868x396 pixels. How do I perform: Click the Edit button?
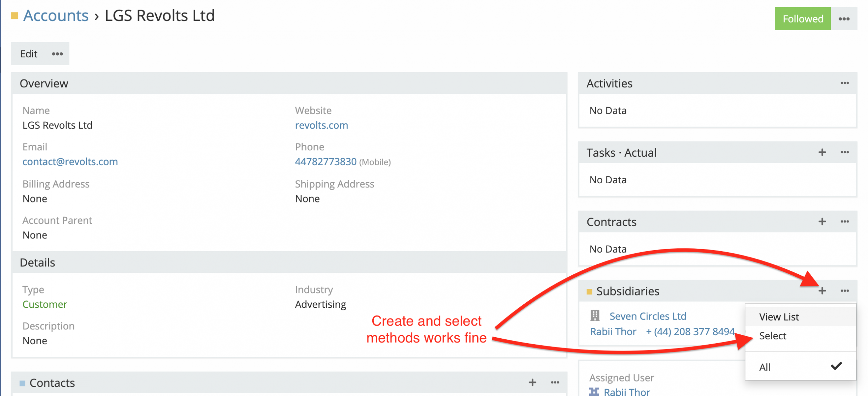point(28,54)
